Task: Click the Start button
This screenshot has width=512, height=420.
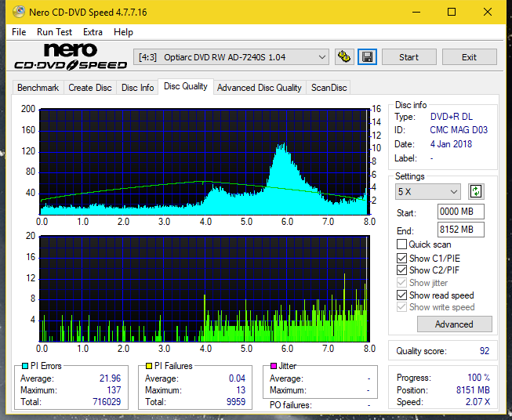Action: [x=409, y=57]
